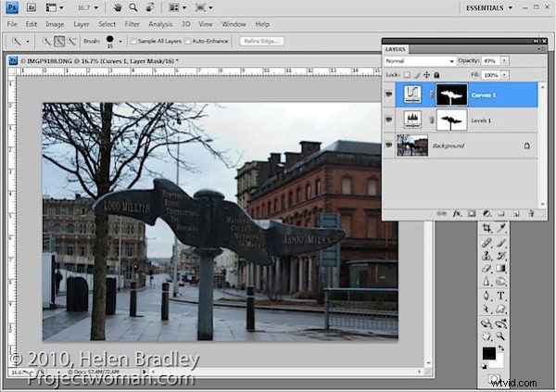Create new fill or adjustment layer
The width and height of the screenshot is (556, 392).
click(486, 213)
